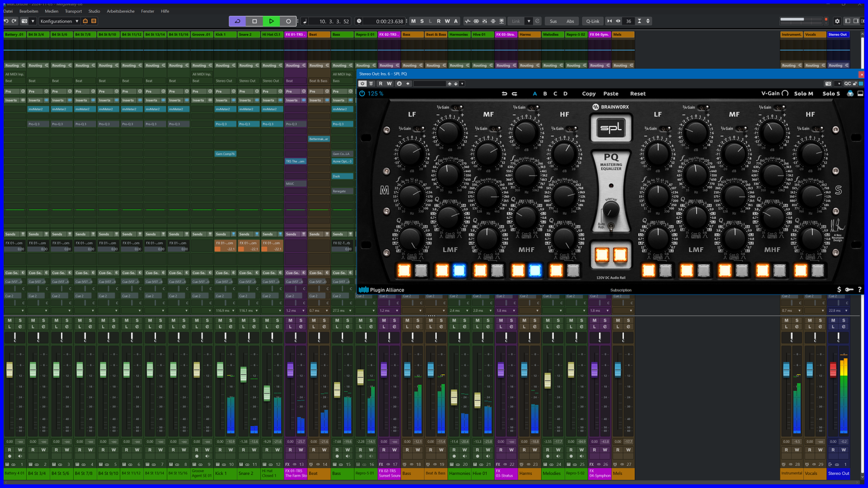Start playback with the green play button

[271, 21]
